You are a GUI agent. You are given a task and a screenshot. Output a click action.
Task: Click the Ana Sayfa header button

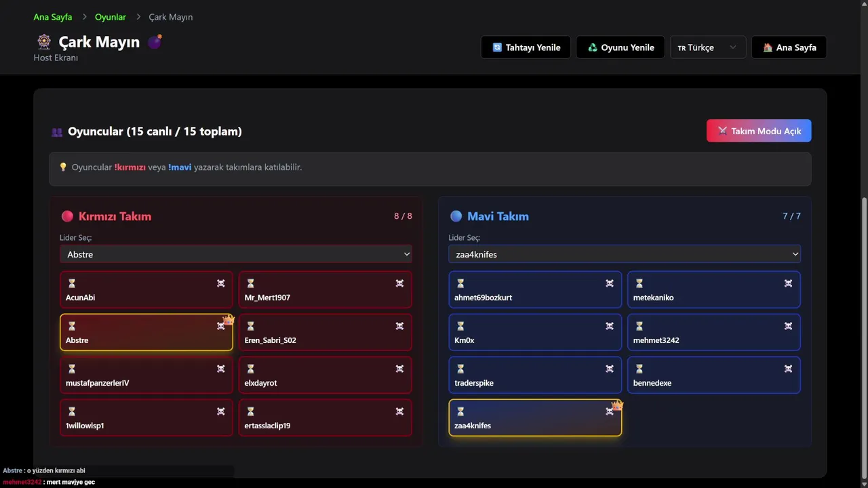(x=789, y=47)
